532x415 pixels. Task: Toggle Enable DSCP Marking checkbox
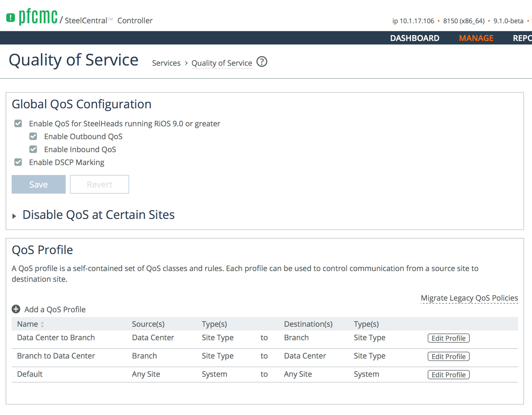[x=18, y=162]
